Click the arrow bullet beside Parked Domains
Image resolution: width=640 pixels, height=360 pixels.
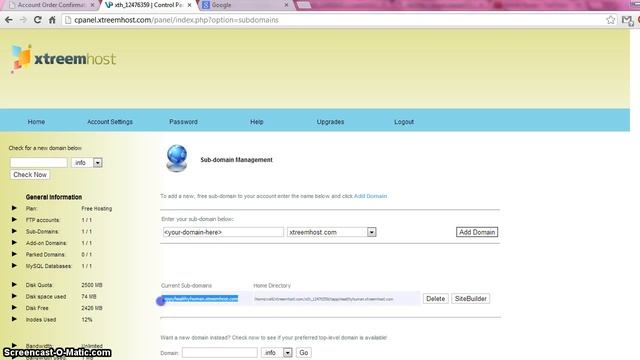click(14, 254)
